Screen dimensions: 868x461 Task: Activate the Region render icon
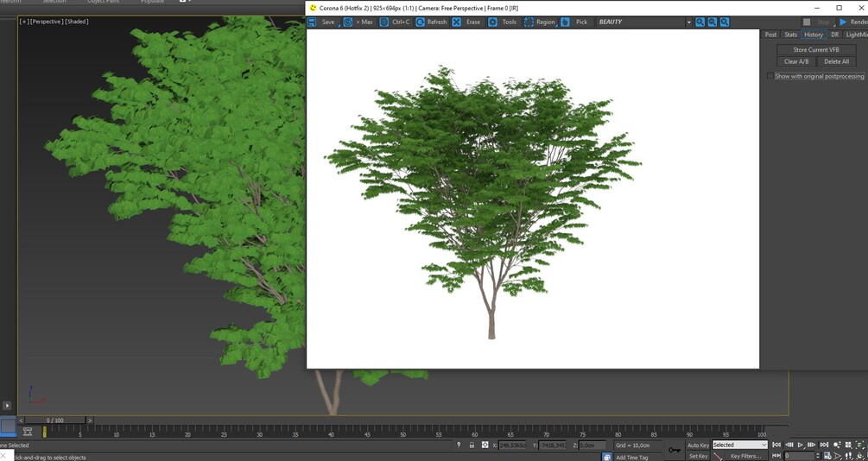coord(529,22)
